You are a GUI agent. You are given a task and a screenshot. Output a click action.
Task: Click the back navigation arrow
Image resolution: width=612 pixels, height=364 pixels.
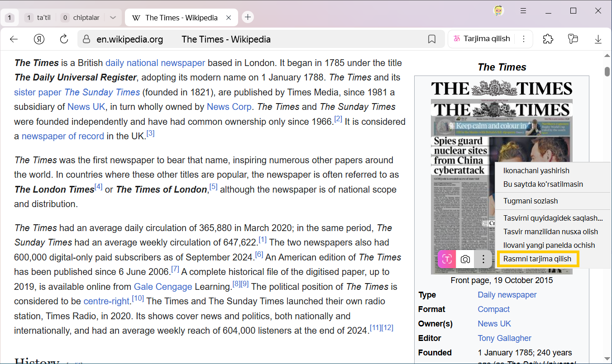14,39
